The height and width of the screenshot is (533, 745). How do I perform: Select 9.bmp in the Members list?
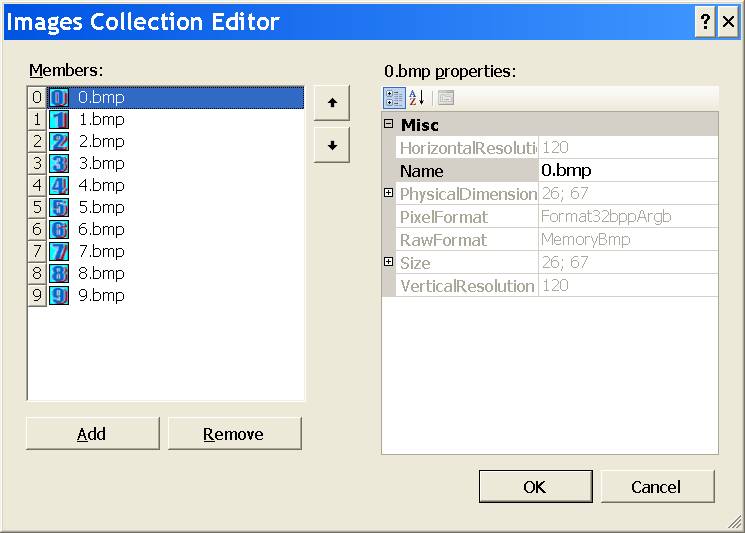click(x=101, y=296)
